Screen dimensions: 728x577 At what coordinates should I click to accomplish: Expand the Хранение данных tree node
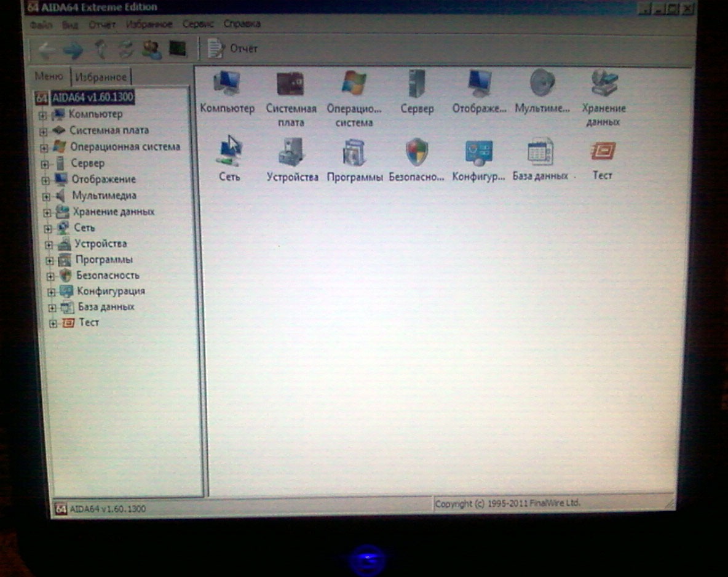coord(47,213)
